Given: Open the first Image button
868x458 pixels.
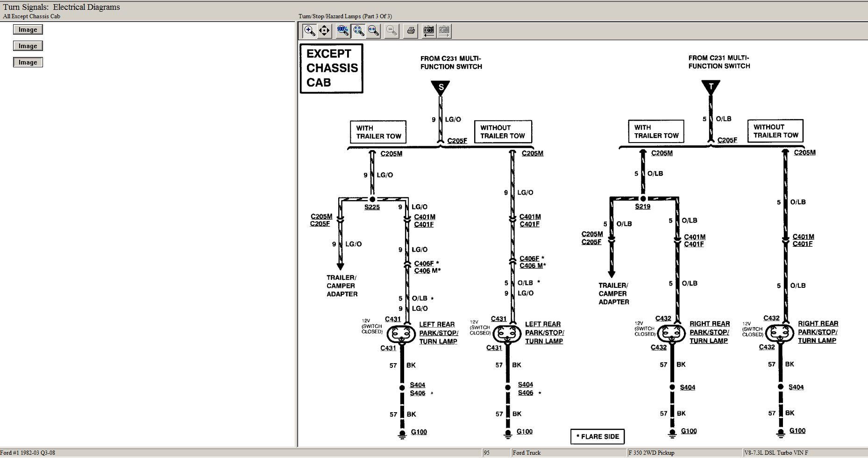Looking at the screenshot, I should (x=28, y=29).
